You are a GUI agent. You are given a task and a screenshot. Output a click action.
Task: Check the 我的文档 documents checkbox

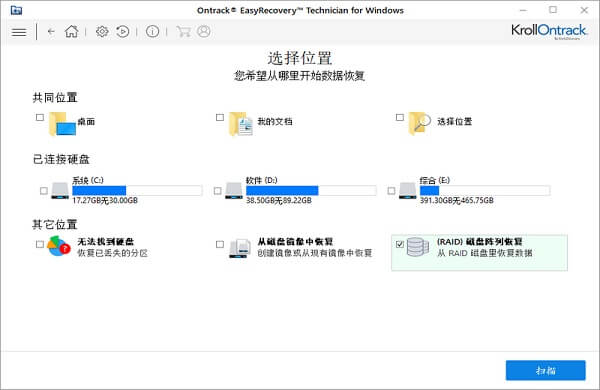(220, 117)
